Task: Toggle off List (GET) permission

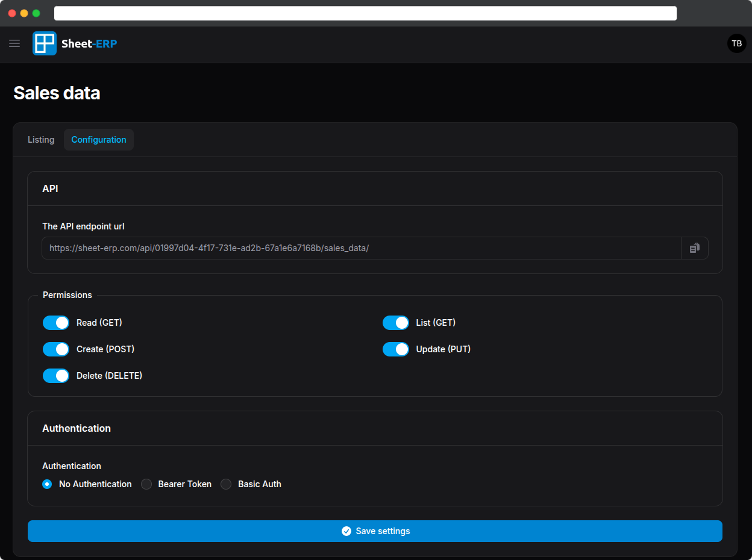Action: click(396, 323)
